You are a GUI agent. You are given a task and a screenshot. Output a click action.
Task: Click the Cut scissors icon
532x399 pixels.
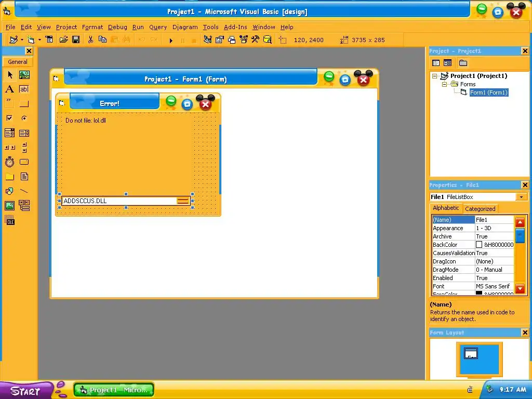pos(90,39)
